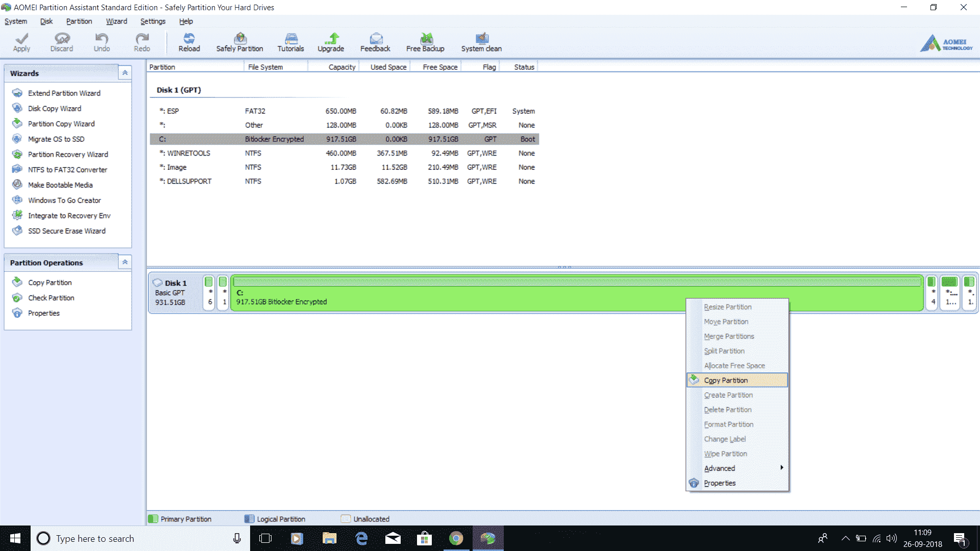Sort by the Free Space column header
980x551 pixels.
[x=435, y=67]
